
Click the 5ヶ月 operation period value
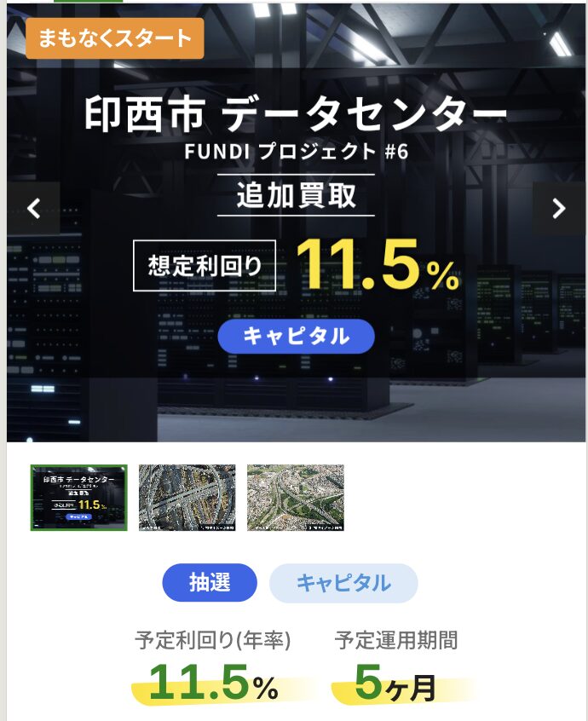[395, 683]
